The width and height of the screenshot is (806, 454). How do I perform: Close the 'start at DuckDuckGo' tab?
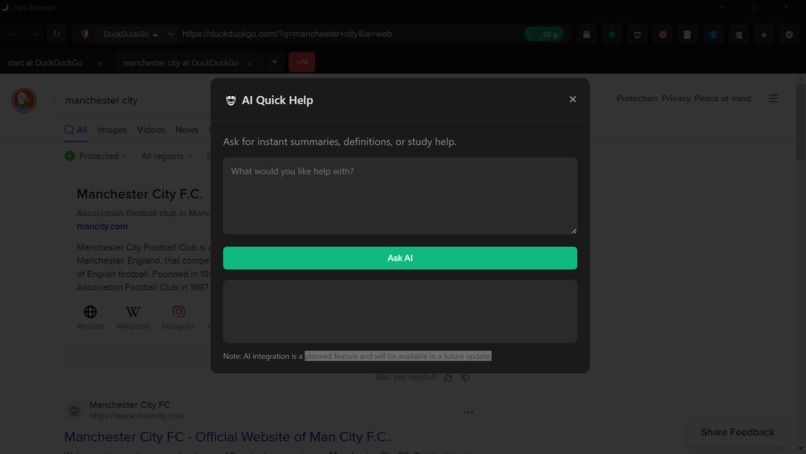[100, 63]
